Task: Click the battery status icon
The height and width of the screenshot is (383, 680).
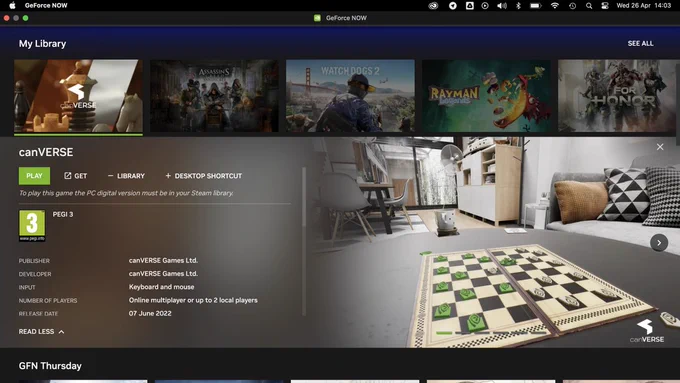Action: tap(536, 6)
